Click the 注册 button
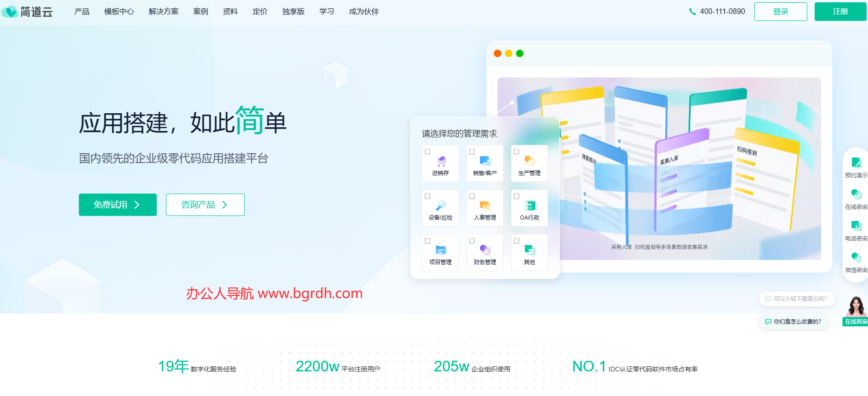The image size is (868, 396). click(840, 12)
